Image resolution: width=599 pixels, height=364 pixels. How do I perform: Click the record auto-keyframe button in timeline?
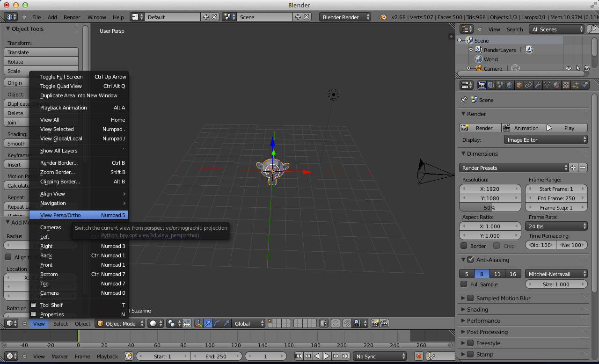pos(419,356)
